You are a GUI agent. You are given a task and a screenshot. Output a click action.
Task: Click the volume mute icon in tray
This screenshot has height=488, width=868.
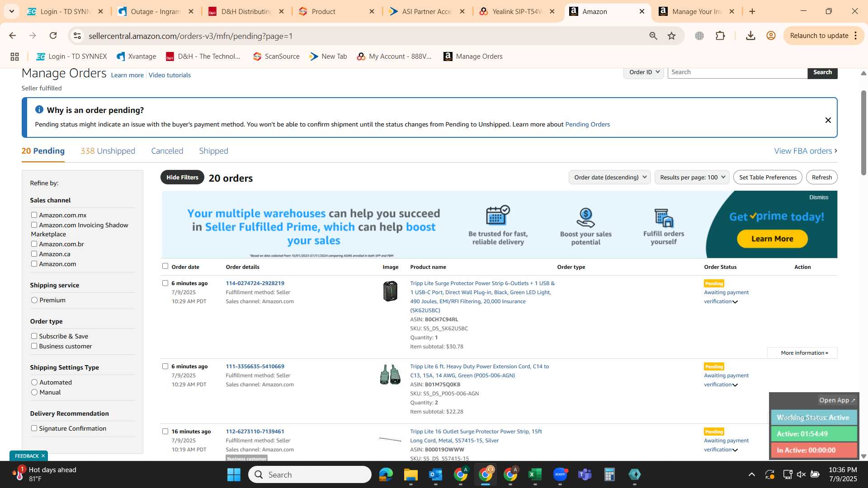(x=801, y=474)
